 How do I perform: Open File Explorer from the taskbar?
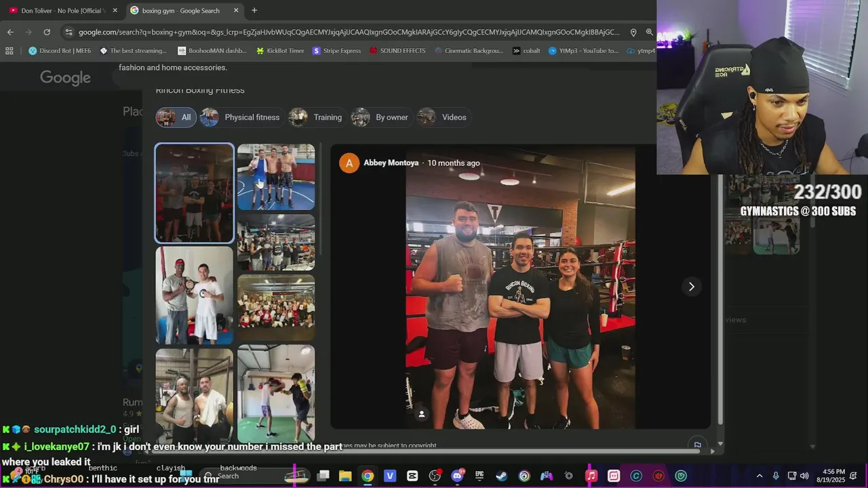pos(345,476)
